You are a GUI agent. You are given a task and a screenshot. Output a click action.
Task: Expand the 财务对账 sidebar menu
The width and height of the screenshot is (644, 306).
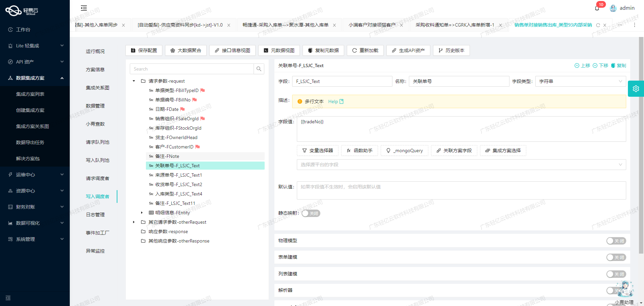point(35,207)
